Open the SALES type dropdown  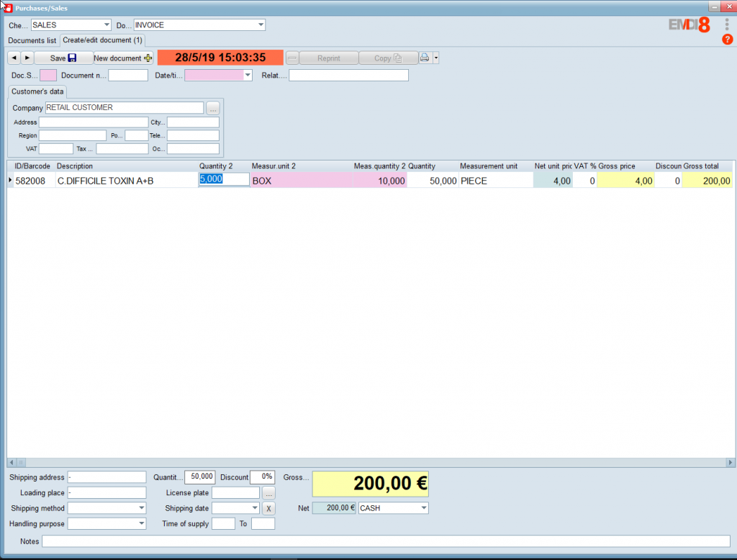click(107, 25)
